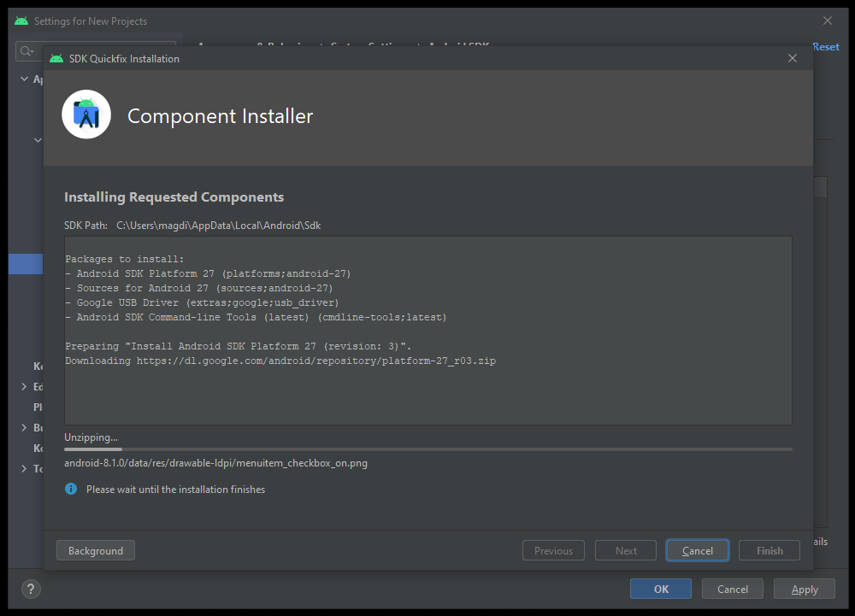Click the Settings search input field
This screenshot has width=855, height=616.
pos(96,51)
